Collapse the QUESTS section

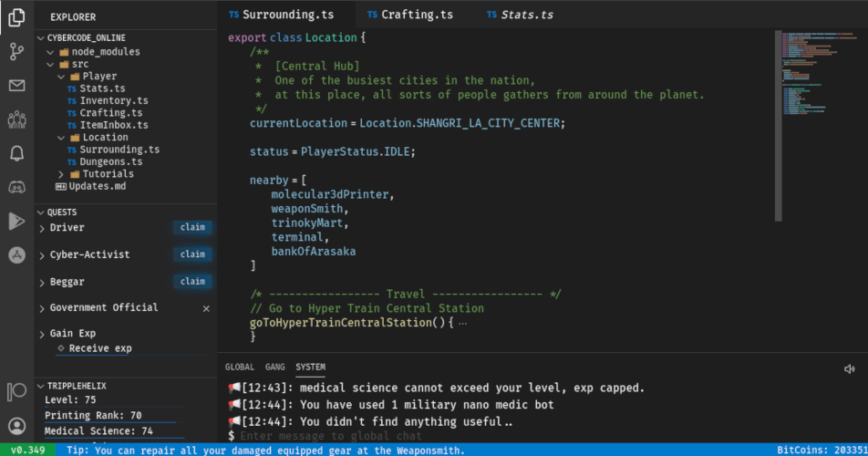click(x=41, y=212)
